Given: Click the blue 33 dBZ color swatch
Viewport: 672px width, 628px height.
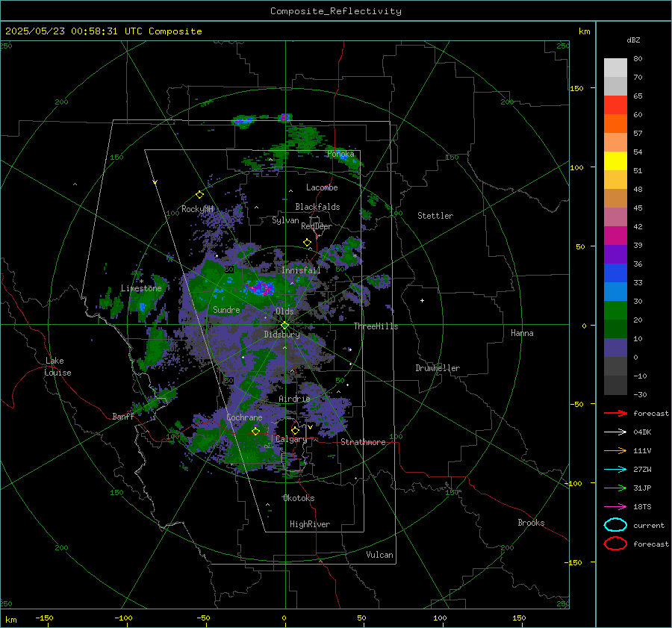Looking at the screenshot, I should coord(615,273).
